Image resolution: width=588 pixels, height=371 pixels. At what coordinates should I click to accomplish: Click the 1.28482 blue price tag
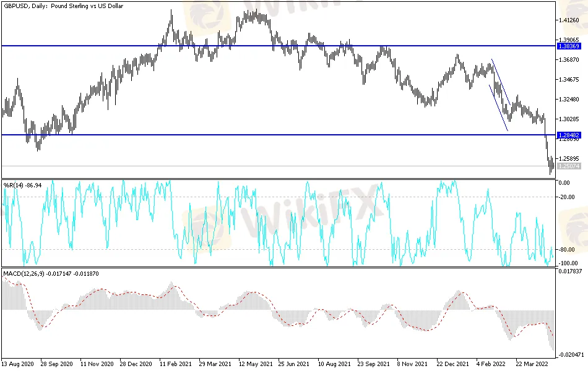click(569, 135)
